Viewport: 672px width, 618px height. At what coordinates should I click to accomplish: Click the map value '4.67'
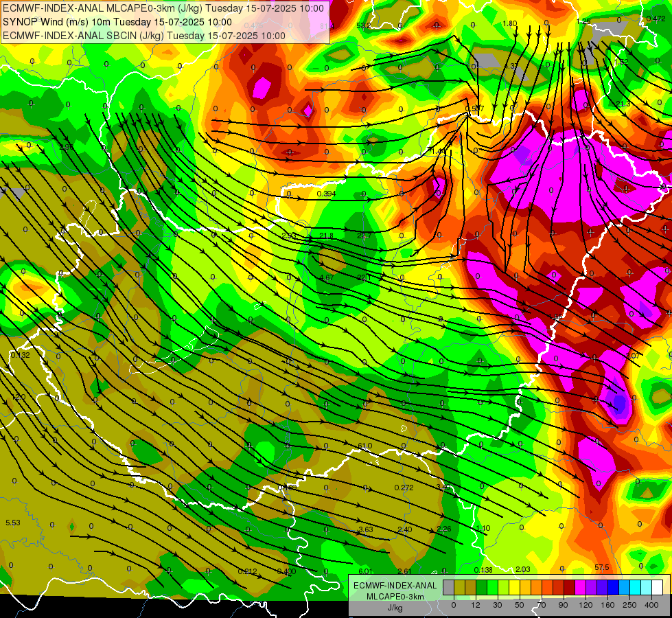tap(327, 278)
